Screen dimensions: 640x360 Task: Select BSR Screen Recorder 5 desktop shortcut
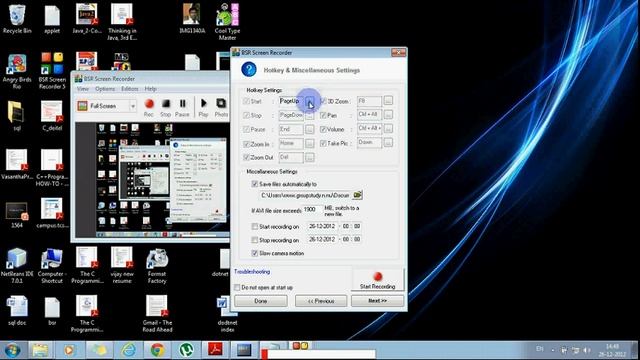(52, 71)
